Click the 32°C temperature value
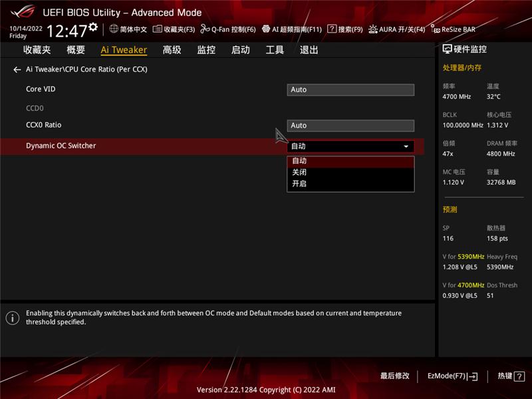Screen dimensions: 532x399 click(493, 96)
